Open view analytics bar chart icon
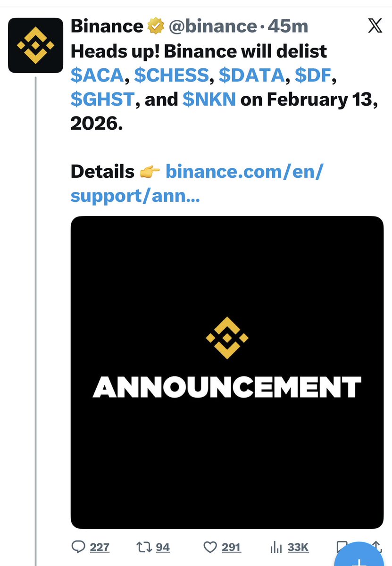Image resolution: width=392 pixels, height=566 pixels. (276, 547)
